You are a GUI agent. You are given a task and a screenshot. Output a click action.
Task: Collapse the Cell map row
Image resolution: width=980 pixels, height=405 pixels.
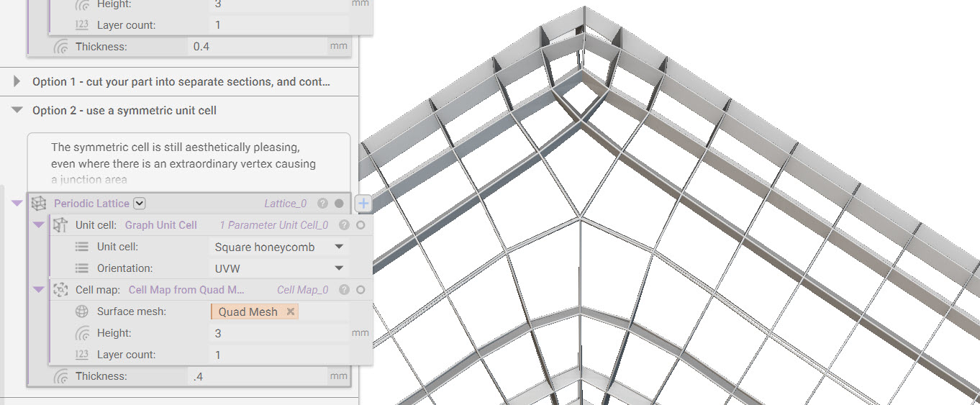(x=39, y=290)
